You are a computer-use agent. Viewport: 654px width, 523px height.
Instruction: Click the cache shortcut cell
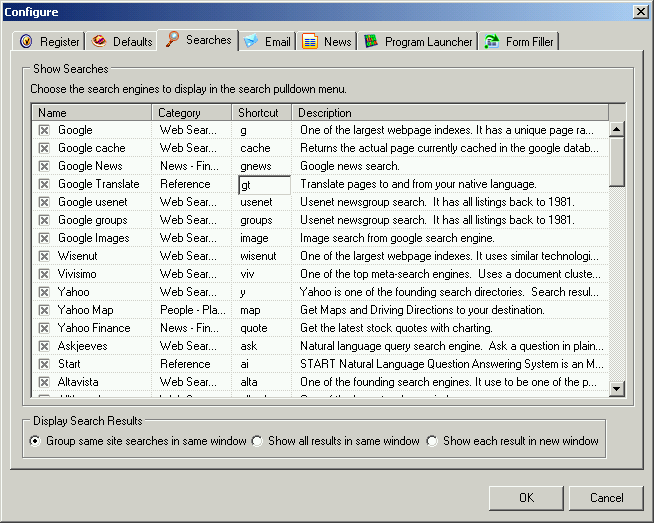pos(255,148)
